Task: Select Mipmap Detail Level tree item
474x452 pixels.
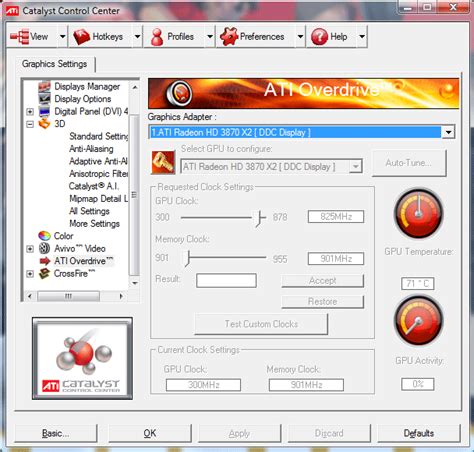Action: pyautogui.click(x=98, y=199)
